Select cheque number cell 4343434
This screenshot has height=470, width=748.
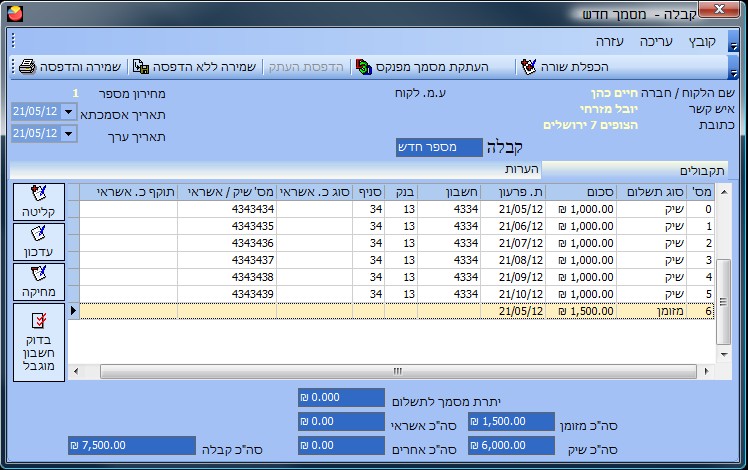tap(227, 209)
